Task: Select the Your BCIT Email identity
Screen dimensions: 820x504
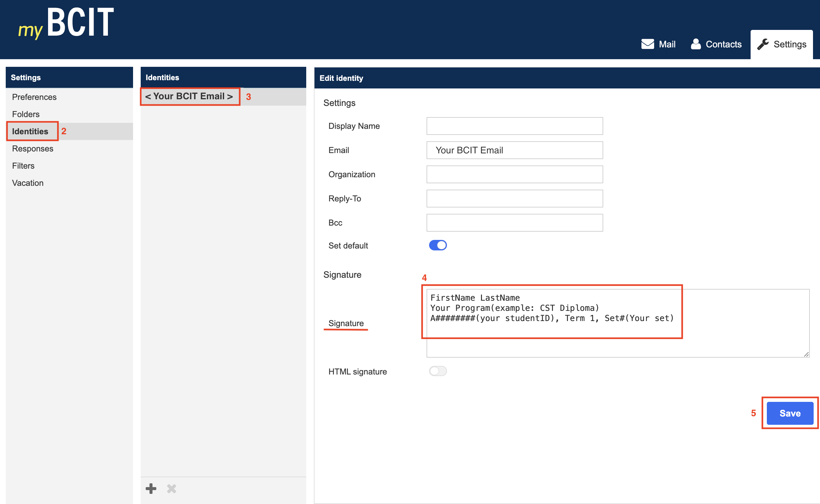Action: pos(189,96)
